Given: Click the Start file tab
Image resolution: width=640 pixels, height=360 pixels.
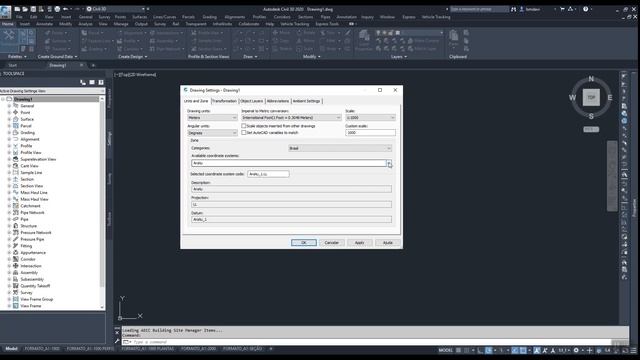Looking at the screenshot, I should click(13, 65).
